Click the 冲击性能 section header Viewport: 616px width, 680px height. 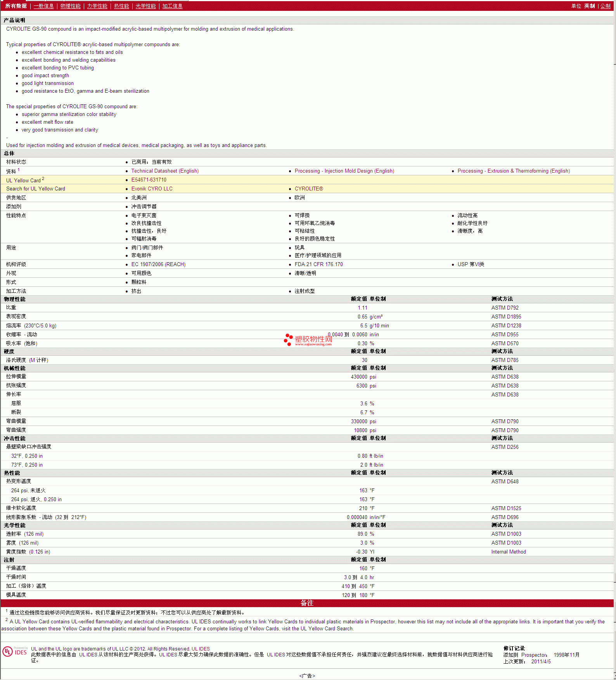click(x=14, y=438)
